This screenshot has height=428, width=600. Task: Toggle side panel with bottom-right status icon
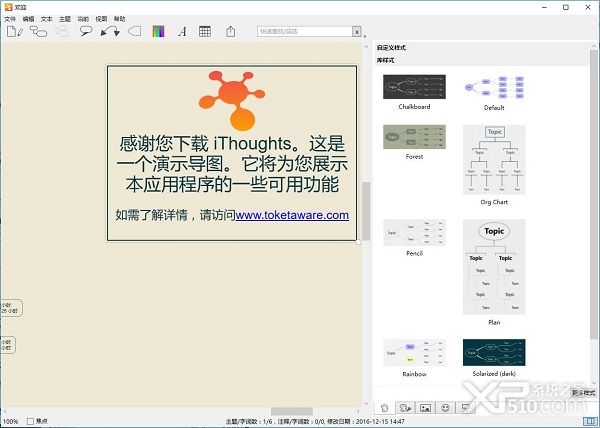590,421
